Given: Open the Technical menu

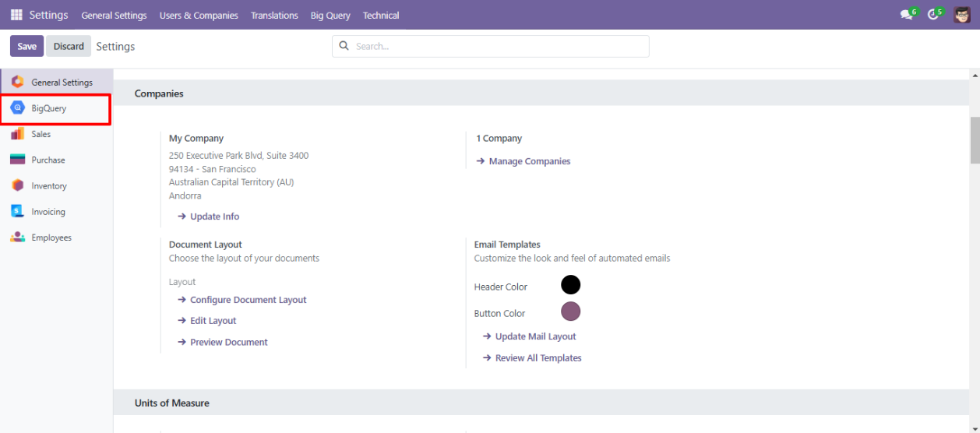Looking at the screenshot, I should tap(381, 16).
